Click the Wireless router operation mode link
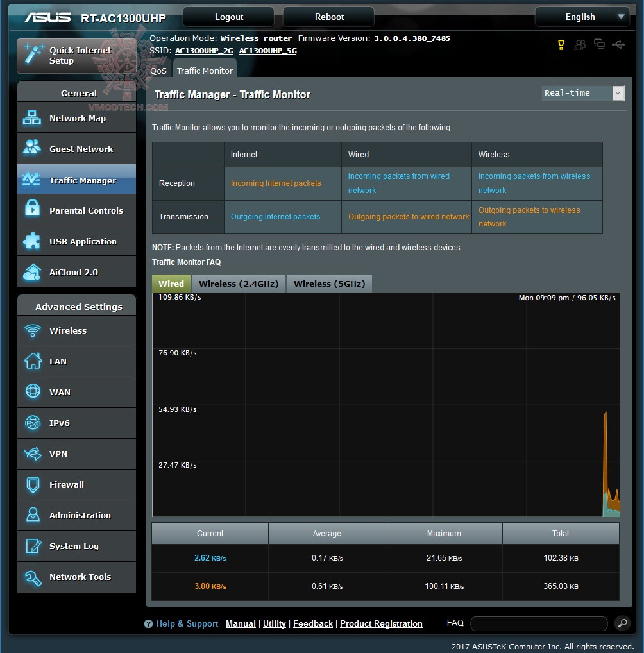644x653 pixels. pyautogui.click(x=256, y=38)
